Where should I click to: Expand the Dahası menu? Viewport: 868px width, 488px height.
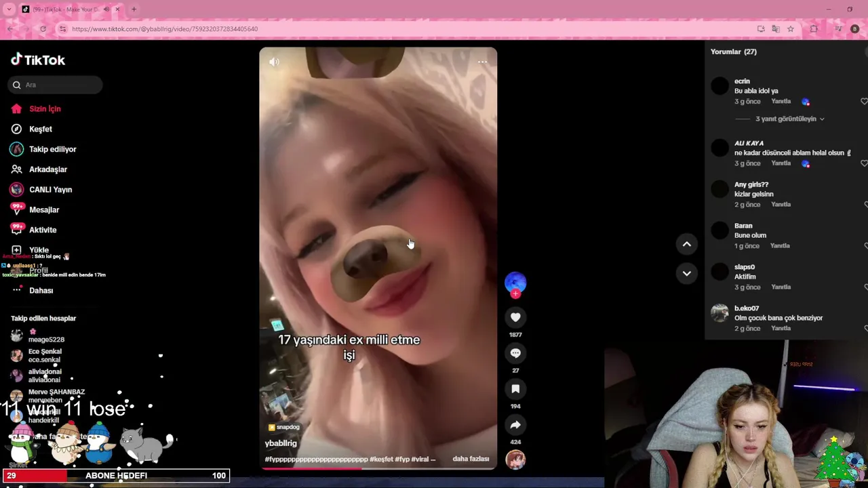pyautogui.click(x=41, y=290)
